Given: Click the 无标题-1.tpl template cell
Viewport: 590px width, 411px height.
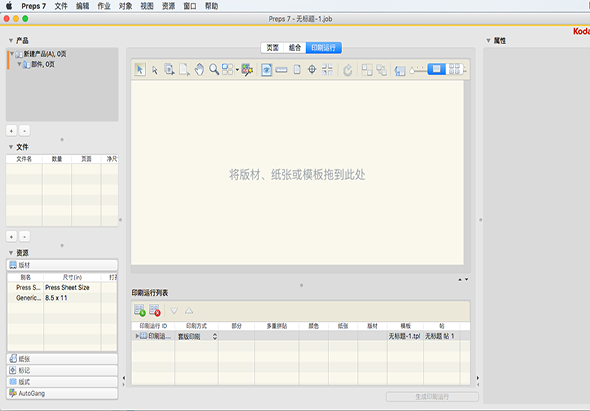Looking at the screenshot, I should [404, 336].
